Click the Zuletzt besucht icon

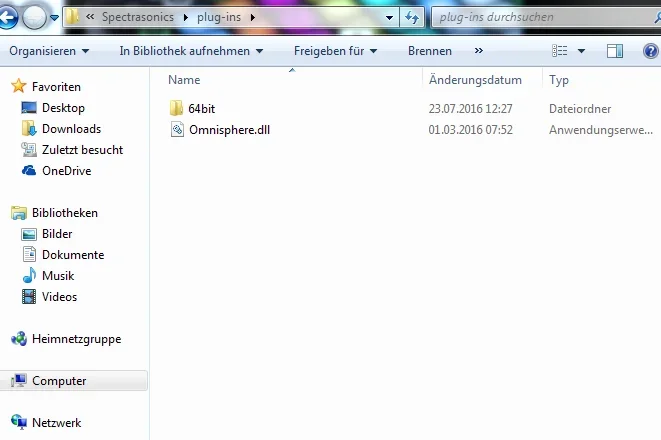point(29,149)
